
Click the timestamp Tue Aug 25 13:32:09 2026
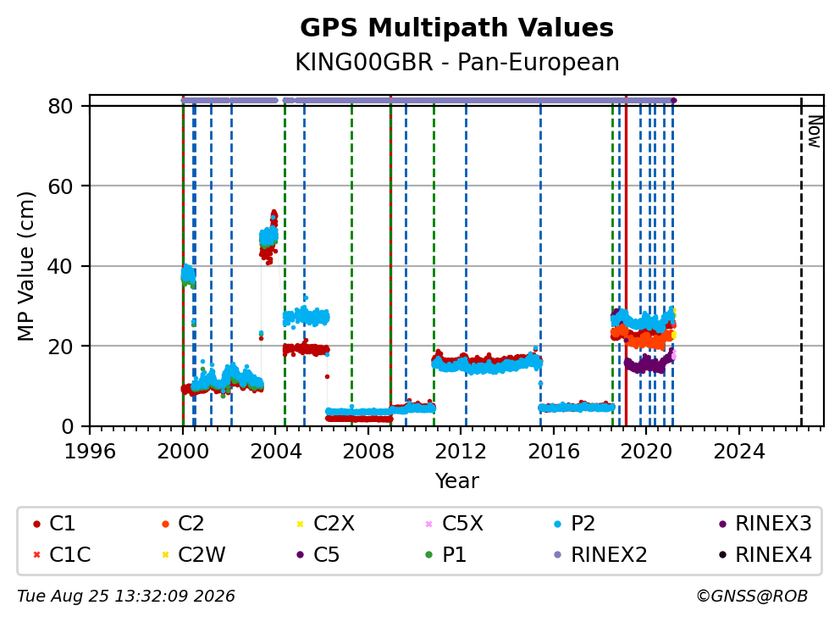click(x=126, y=597)
